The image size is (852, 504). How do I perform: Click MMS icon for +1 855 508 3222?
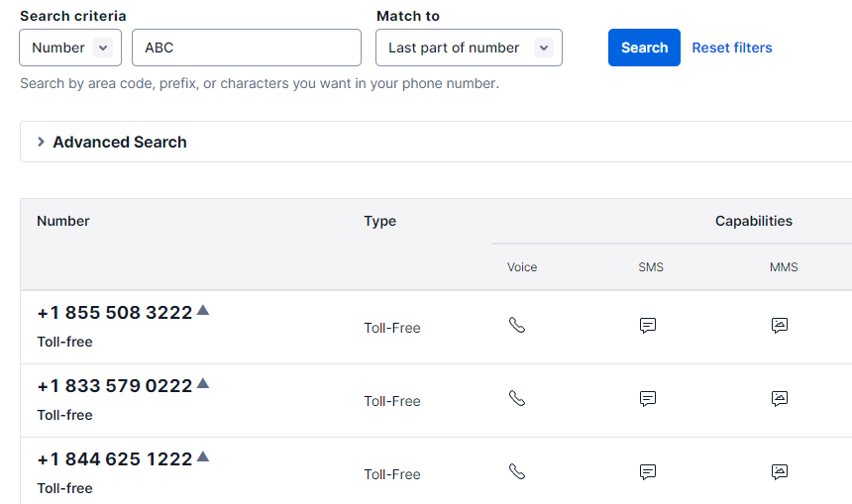point(780,325)
